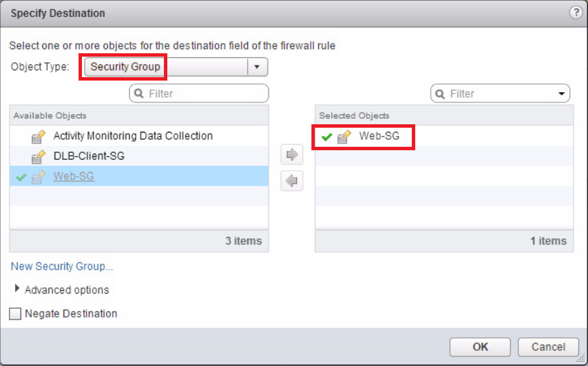Focus the Available Objects filter field
Screen dimensions: 588x366
tap(199, 94)
